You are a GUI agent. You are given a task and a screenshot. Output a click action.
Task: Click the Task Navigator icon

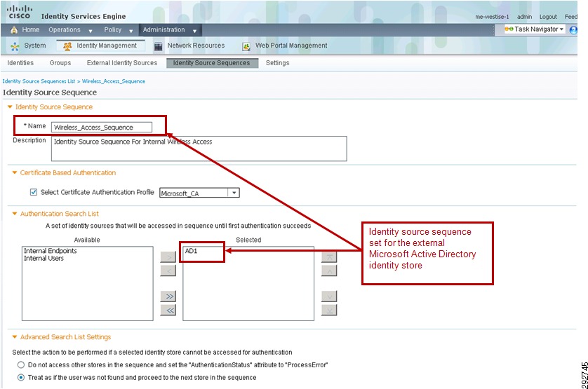click(509, 29)
